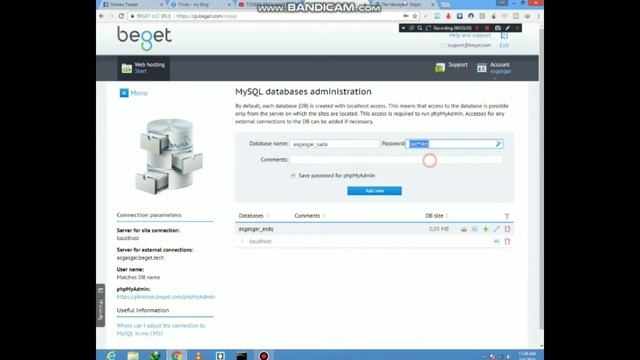Open VLC from the taskbar
Image resolution: width=640 pixels, height=360 pixels.
pyautogui.click(x=198, y=356)
